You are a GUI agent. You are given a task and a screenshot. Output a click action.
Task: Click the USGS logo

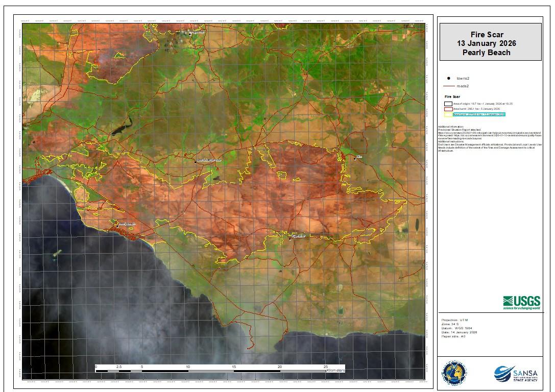521,303
